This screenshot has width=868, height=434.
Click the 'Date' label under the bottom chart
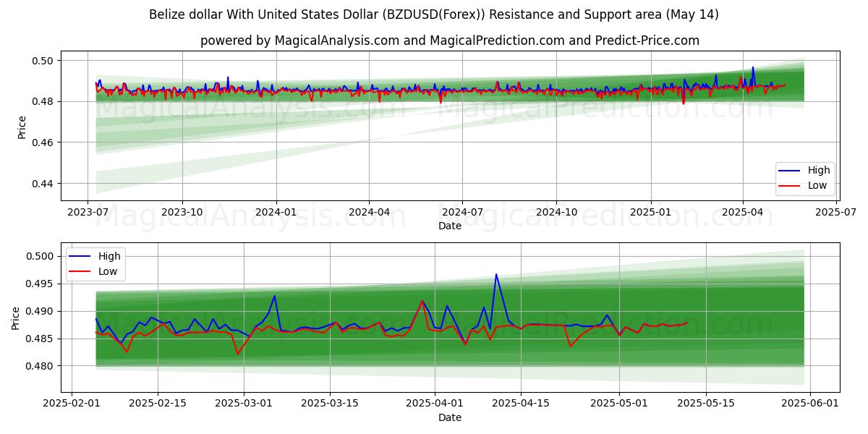tap(450, 417)
